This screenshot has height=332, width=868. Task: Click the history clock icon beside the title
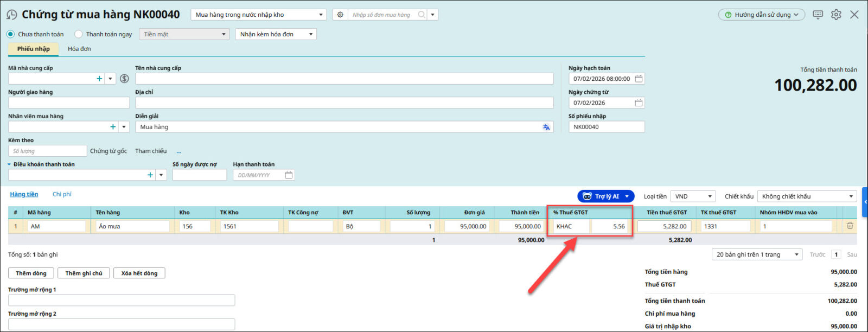tap(11, 15)
